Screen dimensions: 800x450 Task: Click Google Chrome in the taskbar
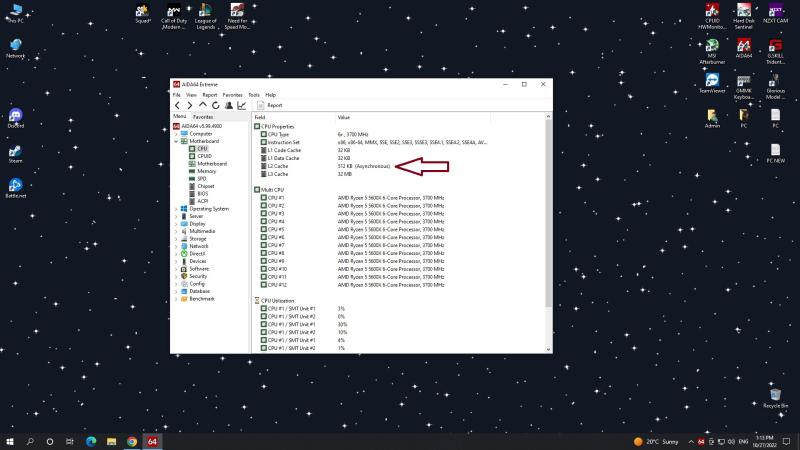131,441
